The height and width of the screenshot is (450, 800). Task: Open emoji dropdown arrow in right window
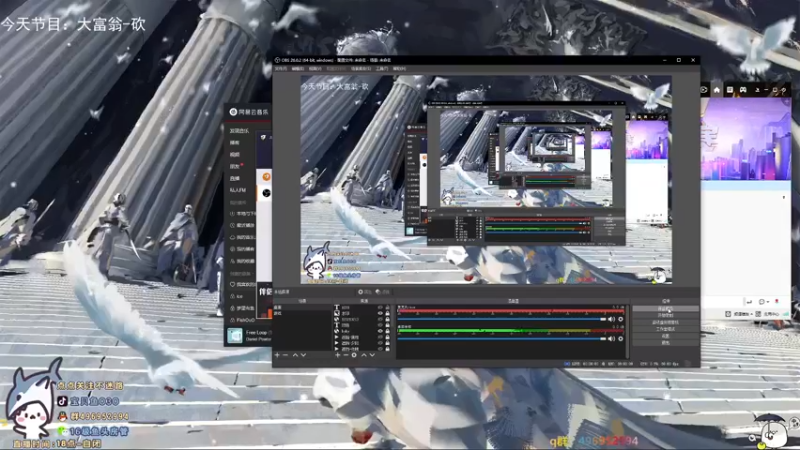[767, 302]
